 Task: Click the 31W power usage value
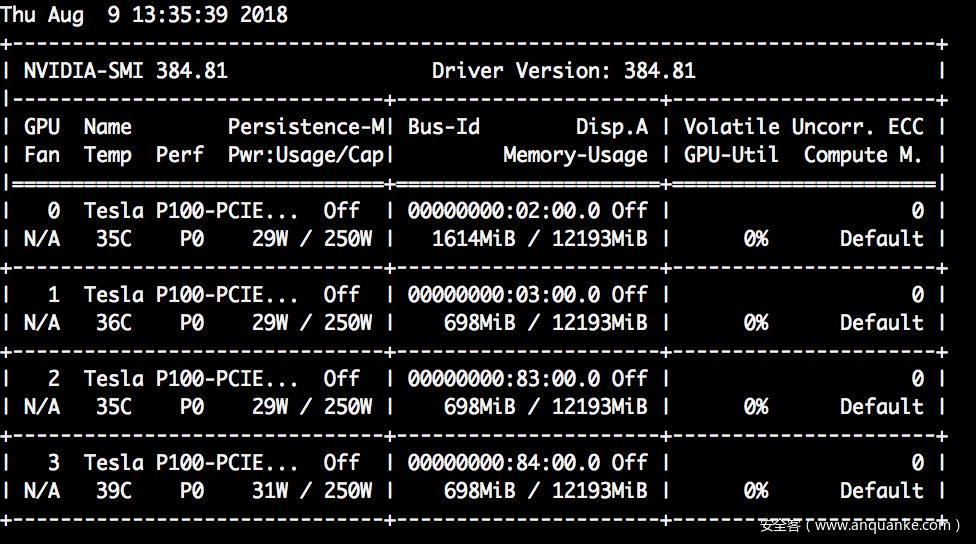click(270, 491)
